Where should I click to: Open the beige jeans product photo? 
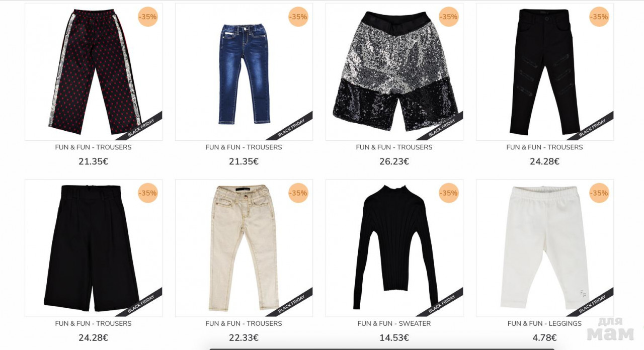[244, 248]
